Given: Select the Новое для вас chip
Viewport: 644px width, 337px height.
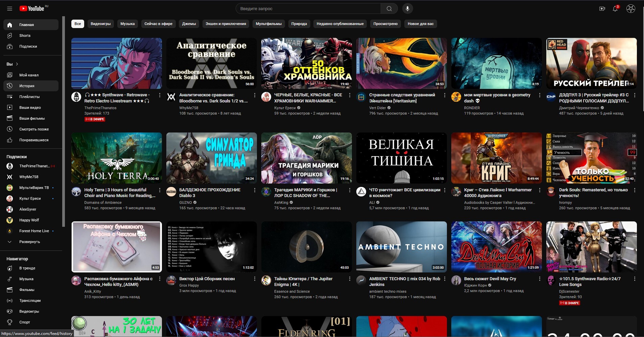Looking at the screenshot, I should click(421, 24).
